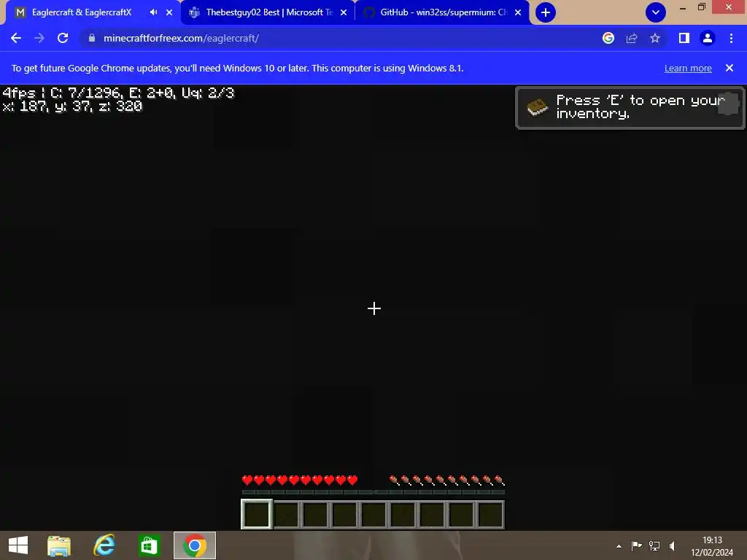View site security lock information

91,38
